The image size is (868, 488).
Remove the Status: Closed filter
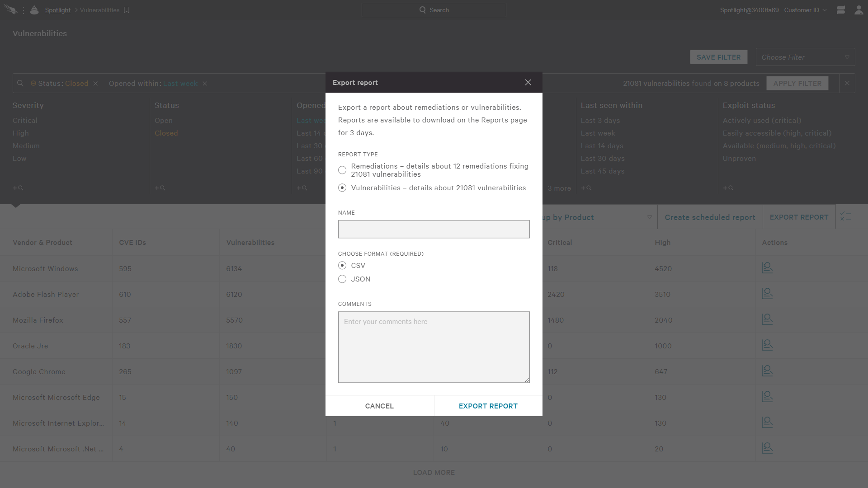(x=95, y=84)
